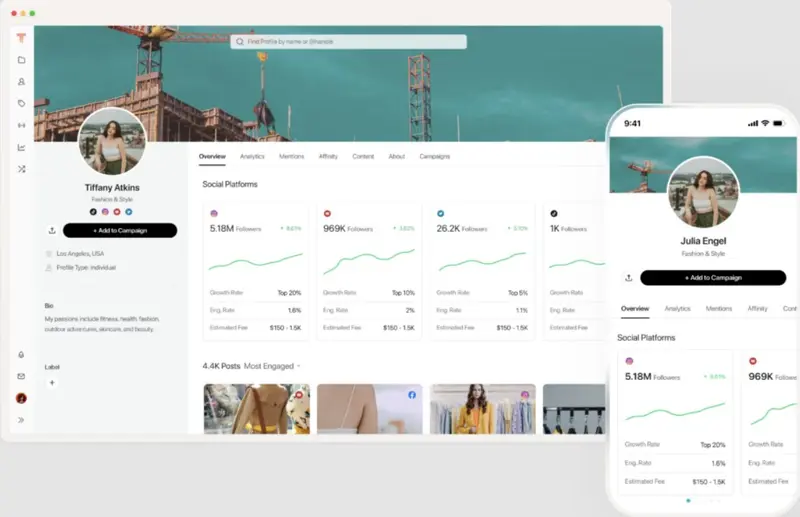Click Add to Campaign for Tiffany Atkins
The width and height of the screenshot is (800, 517).
tap(120, 230)
